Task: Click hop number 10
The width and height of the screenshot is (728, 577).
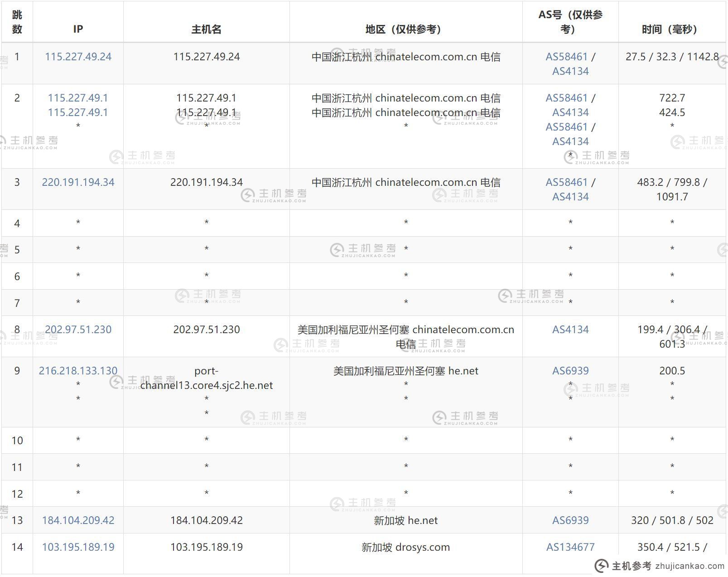Action: click(x=17, y=441)
